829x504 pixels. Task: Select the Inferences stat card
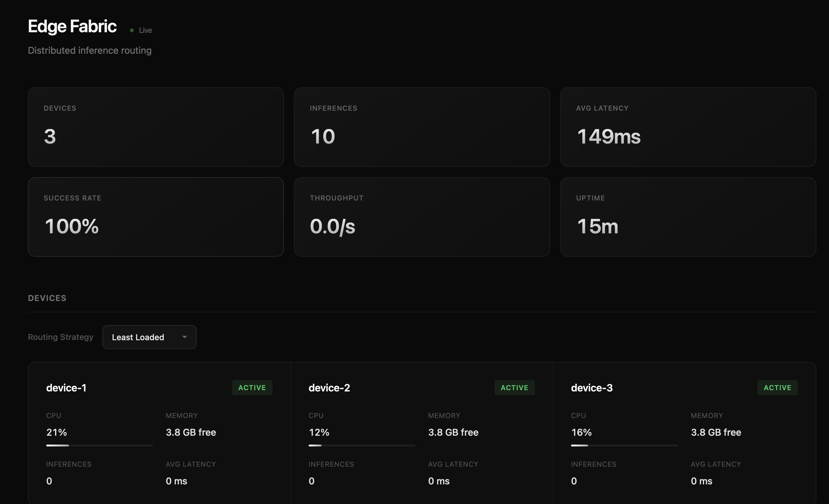pyautogui.click(x=421, y=127)
